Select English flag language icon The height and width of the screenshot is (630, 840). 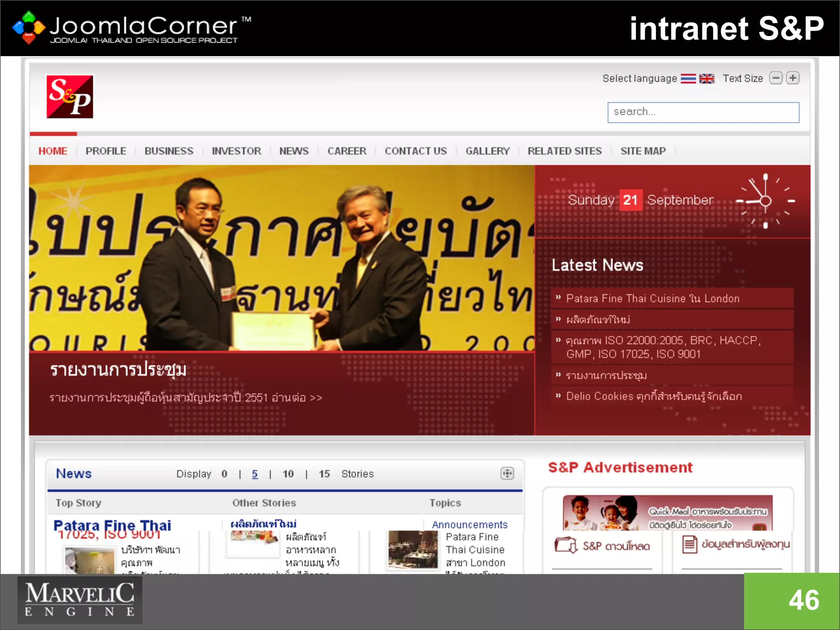tap(707, 78)
